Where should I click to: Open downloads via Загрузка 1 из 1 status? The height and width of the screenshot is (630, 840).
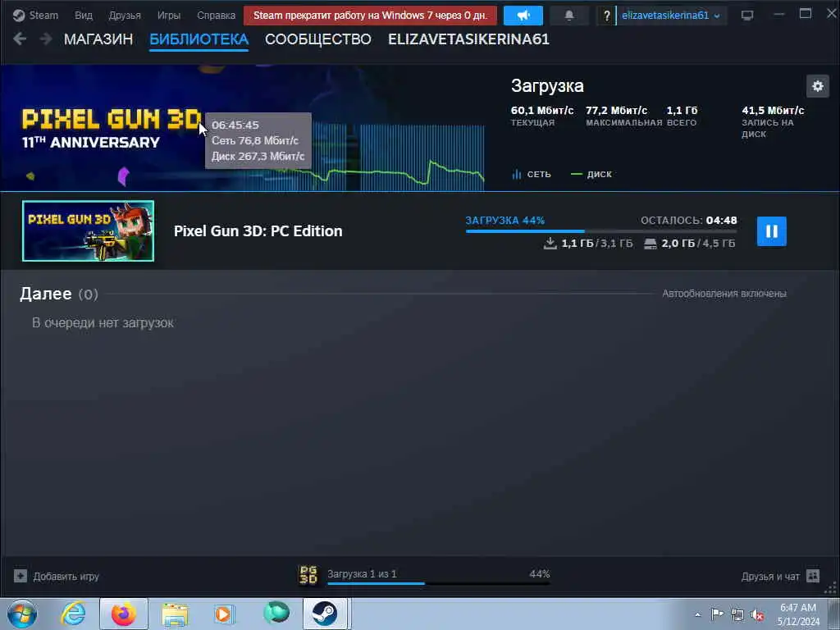pos(362,573)
